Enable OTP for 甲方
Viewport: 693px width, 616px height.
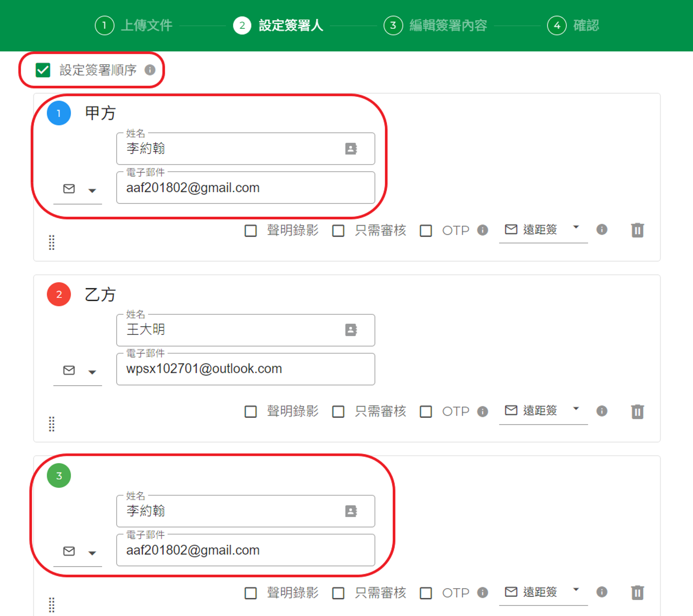click(426, 231)
